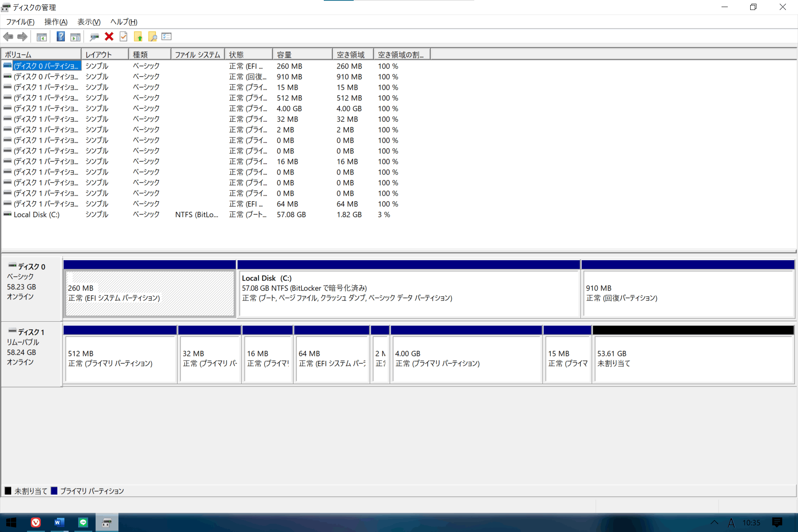Click the back arrow toolbar button
The height and width of the screenshot is (532, 798).
coord(8,37)
